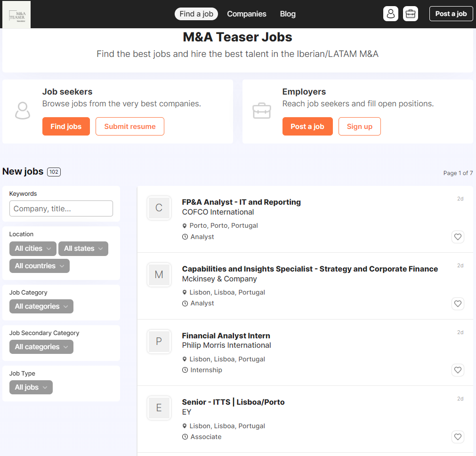Click the EY company name

pos(187,412)
